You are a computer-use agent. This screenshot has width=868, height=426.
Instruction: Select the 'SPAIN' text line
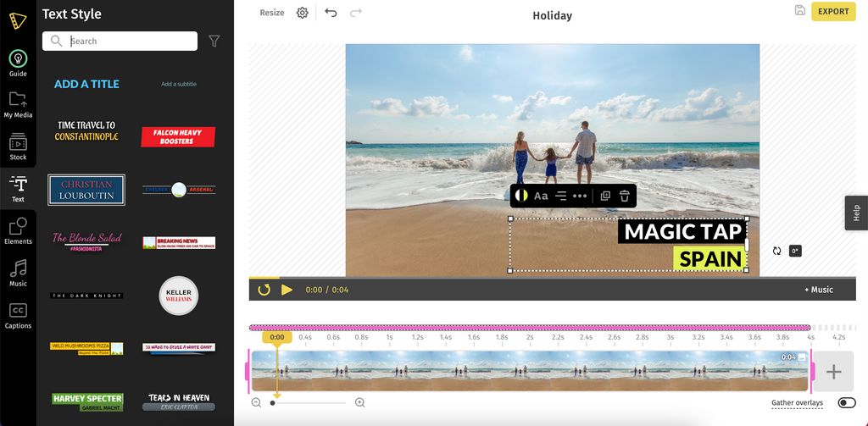tap(710, 258)
